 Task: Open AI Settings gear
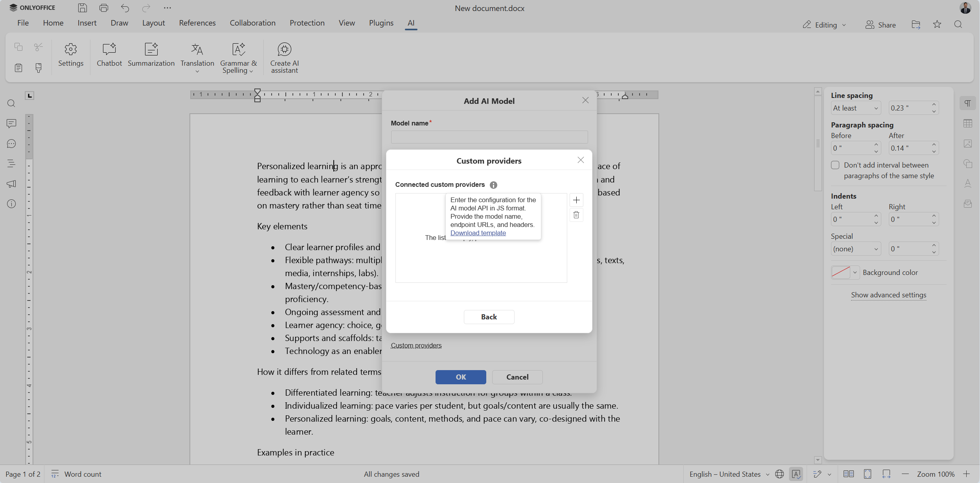tap(71, 55)
